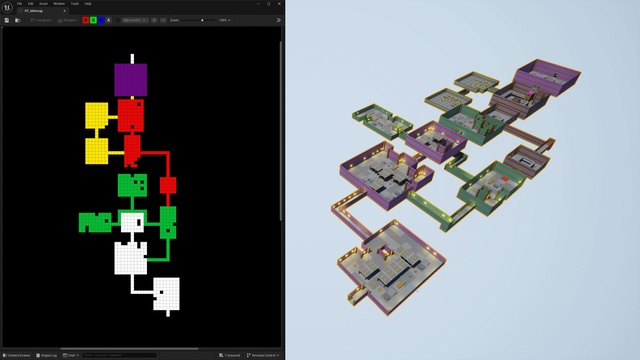Image resolution: width=640 pixels, height=360 pixels.
Task: Save the RT_Minimap texture asset
Action: click(x=7, y=20)
